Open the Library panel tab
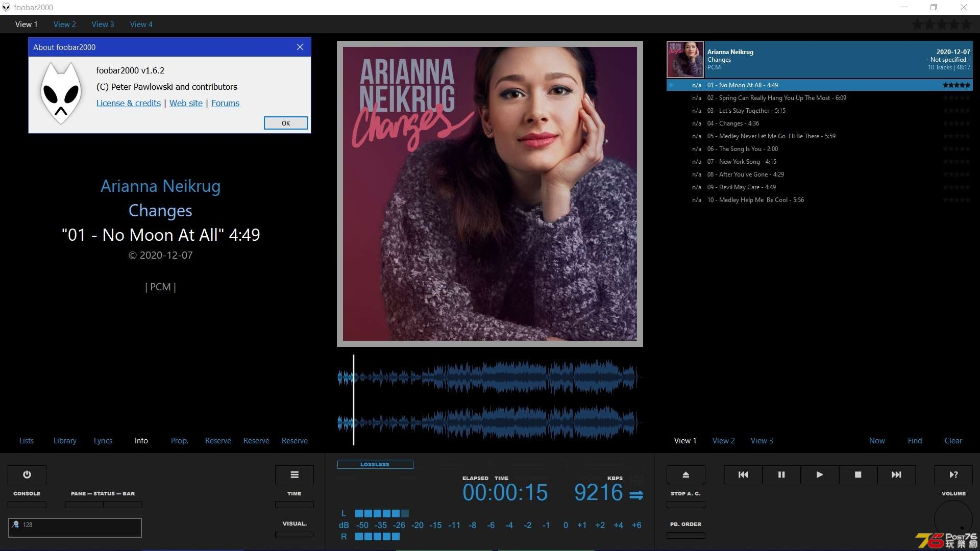Viewport: 980px width, 551px height. 65,441
